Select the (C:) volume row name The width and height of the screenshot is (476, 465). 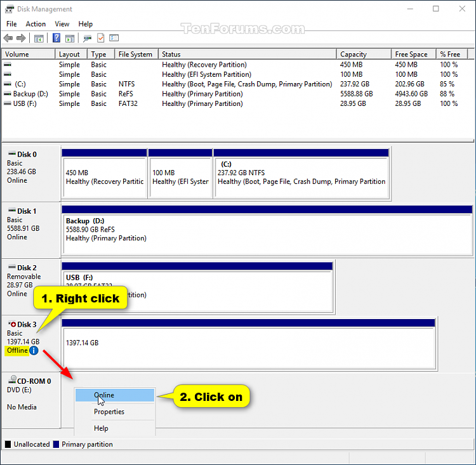(20, 84)
